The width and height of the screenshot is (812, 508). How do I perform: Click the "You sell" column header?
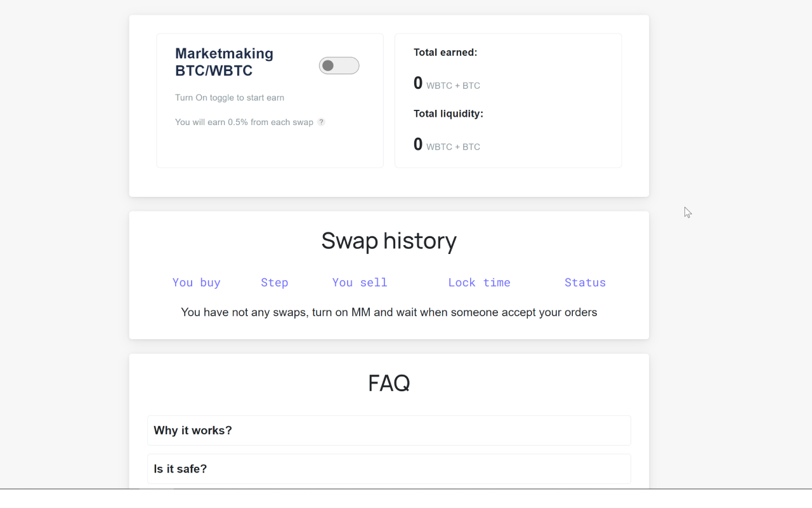coord(359,282)
